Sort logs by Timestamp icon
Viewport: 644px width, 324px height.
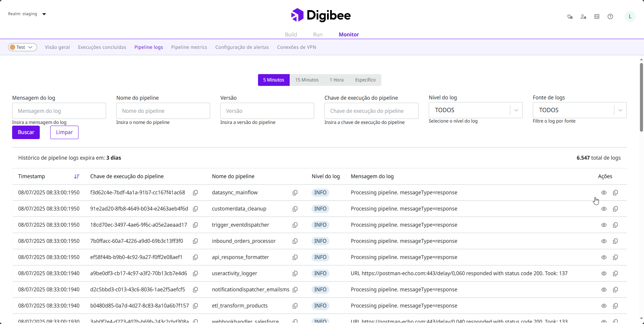coord(77,176)
